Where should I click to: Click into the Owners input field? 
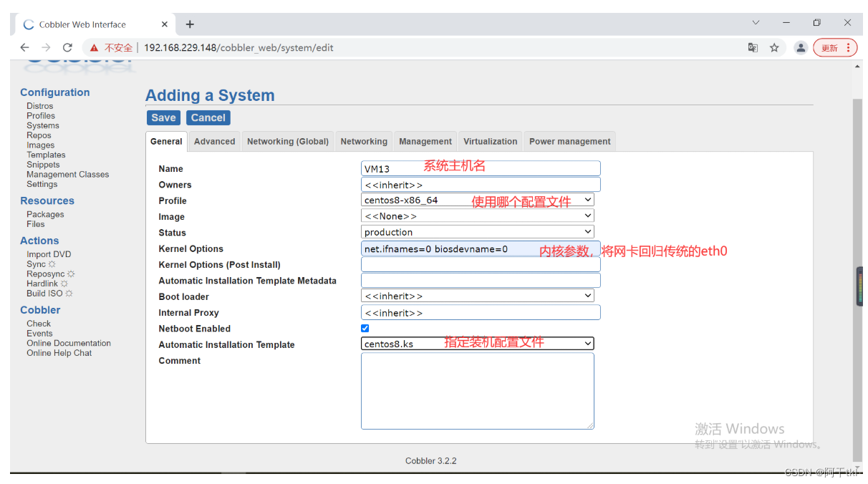481,185
